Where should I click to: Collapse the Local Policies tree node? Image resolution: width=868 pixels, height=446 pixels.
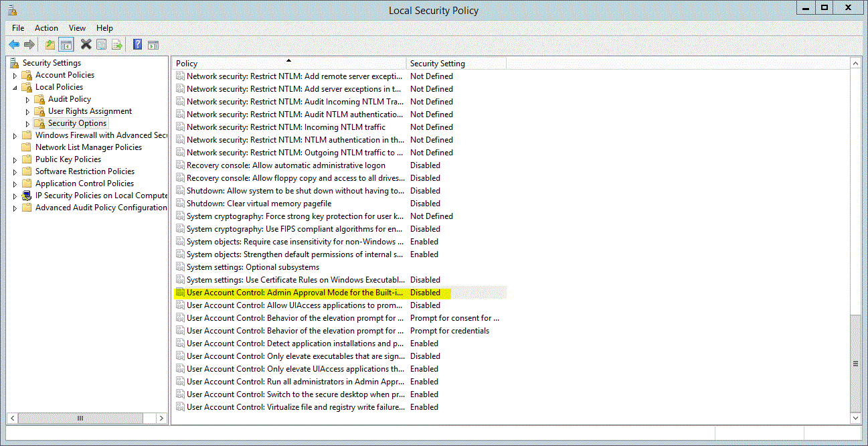(x=15, y=87)
